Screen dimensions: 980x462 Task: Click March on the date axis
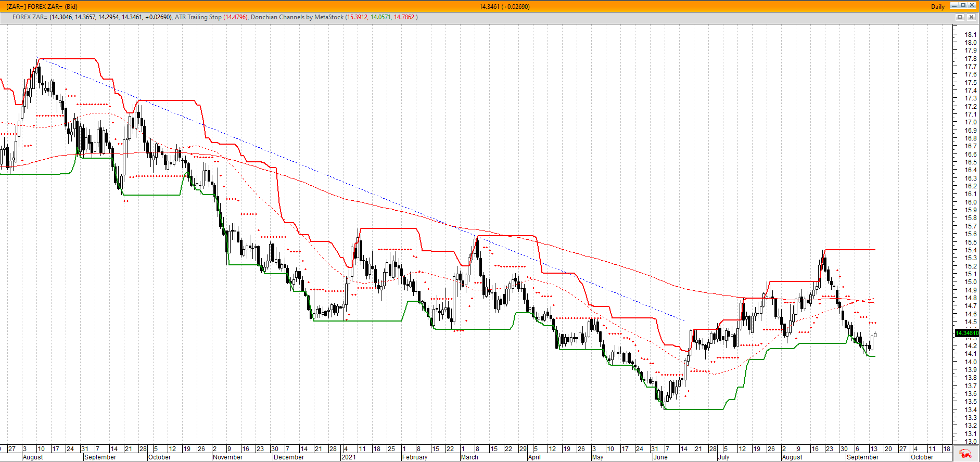click(469, 457)
